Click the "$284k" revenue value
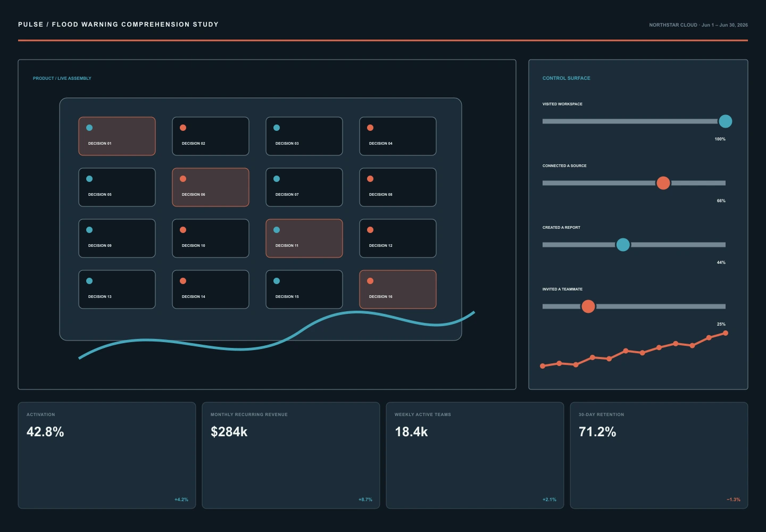 point(229,431)
